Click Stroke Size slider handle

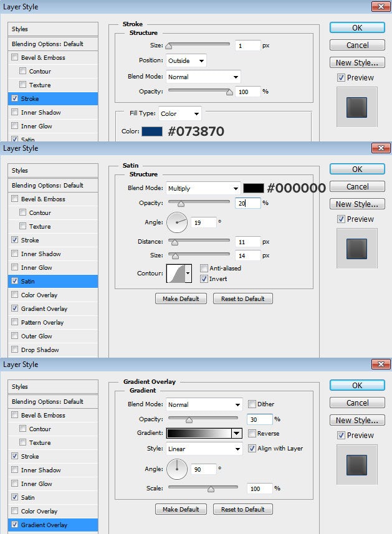[x=169, y=46]
